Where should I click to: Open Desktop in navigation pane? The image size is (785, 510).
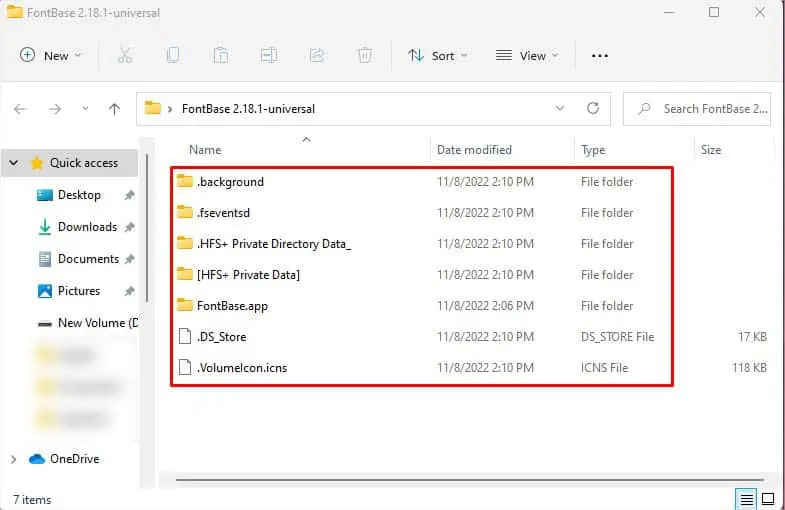coord(79,195)
